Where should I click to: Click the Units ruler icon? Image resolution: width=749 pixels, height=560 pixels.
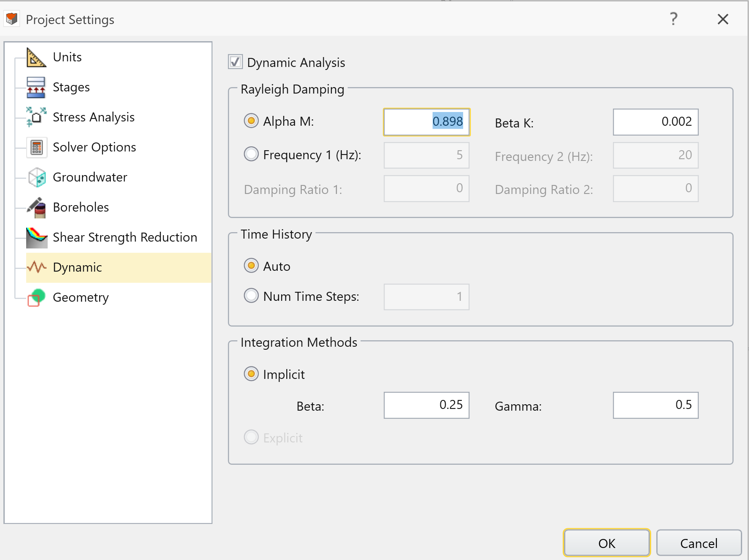click(x=36, y=57)
